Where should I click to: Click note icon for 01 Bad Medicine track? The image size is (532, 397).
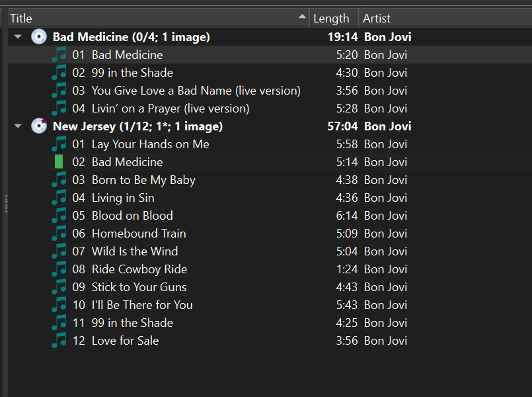coord(59,55)
